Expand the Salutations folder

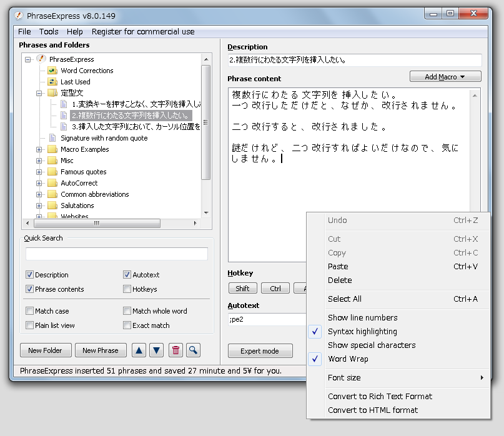point(39,206)
